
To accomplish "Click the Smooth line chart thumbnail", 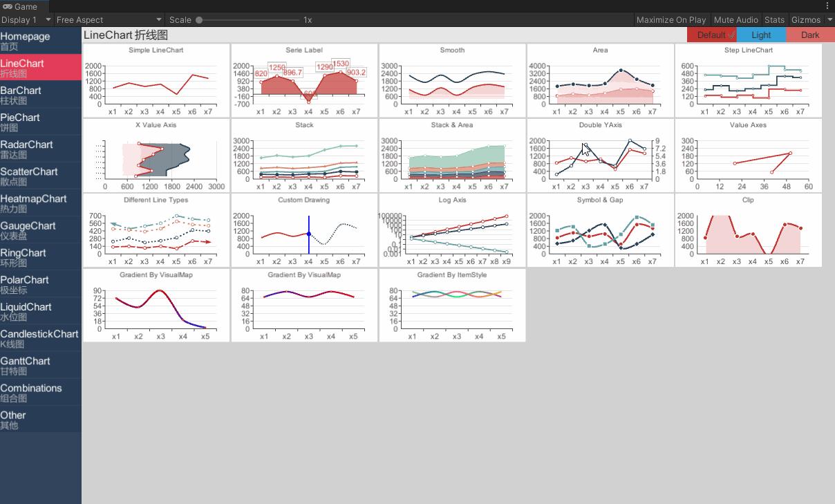I will [452, 80].
